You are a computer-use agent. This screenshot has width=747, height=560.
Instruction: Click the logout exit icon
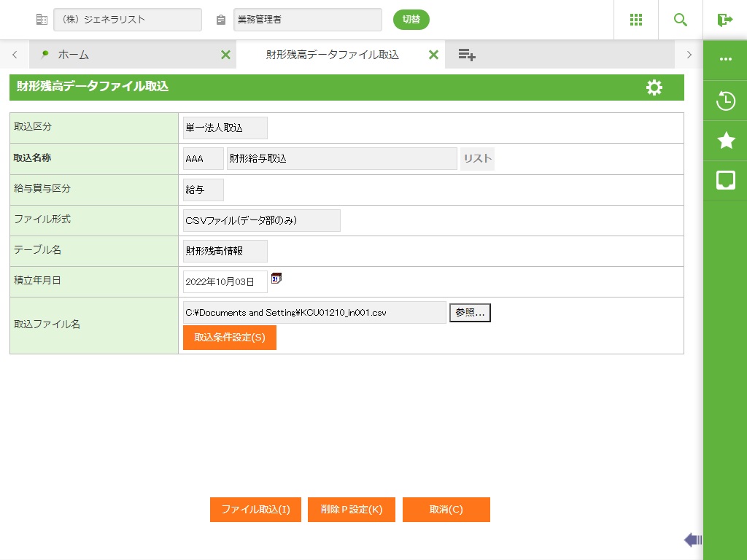point(724,20)
